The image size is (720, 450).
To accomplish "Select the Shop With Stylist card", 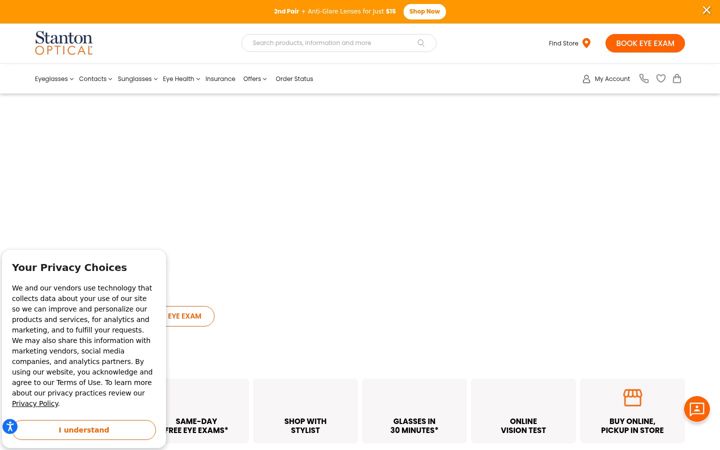I will point(305,411).
